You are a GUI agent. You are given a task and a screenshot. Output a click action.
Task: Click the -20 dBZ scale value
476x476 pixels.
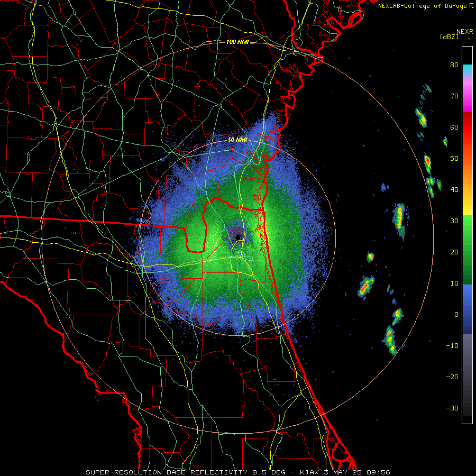pyautogui.click(x=452, y=377)
